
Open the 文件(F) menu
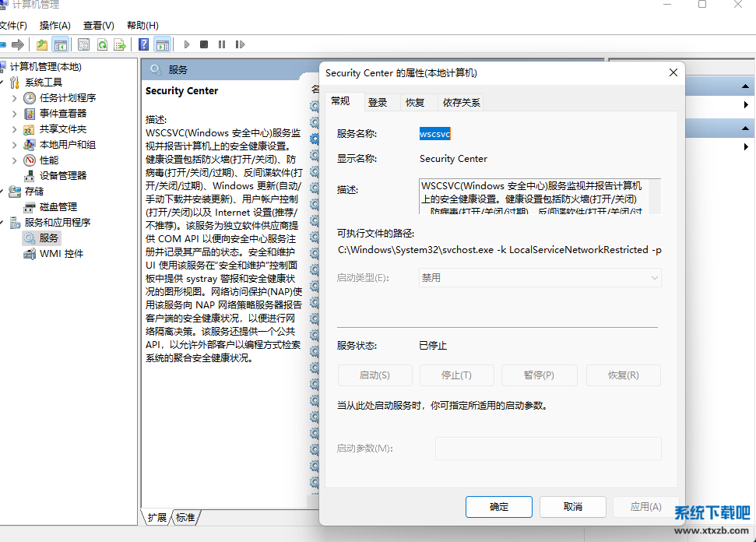(x=13, y=26)
